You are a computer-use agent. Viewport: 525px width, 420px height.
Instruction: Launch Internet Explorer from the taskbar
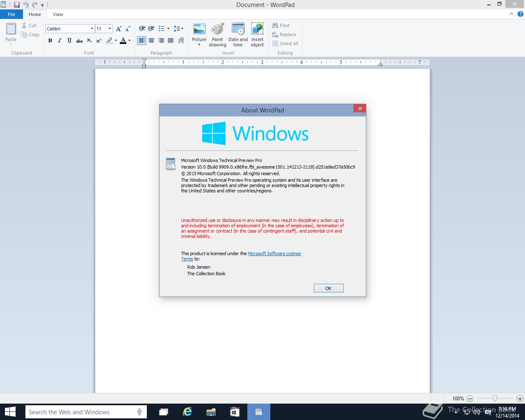[x=187, y=412]
